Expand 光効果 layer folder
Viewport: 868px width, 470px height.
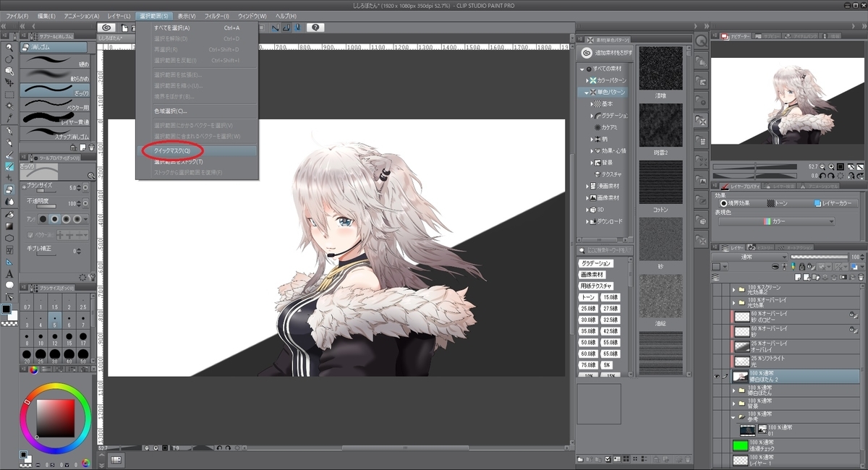pyautogui.click(x=733, y=302)
